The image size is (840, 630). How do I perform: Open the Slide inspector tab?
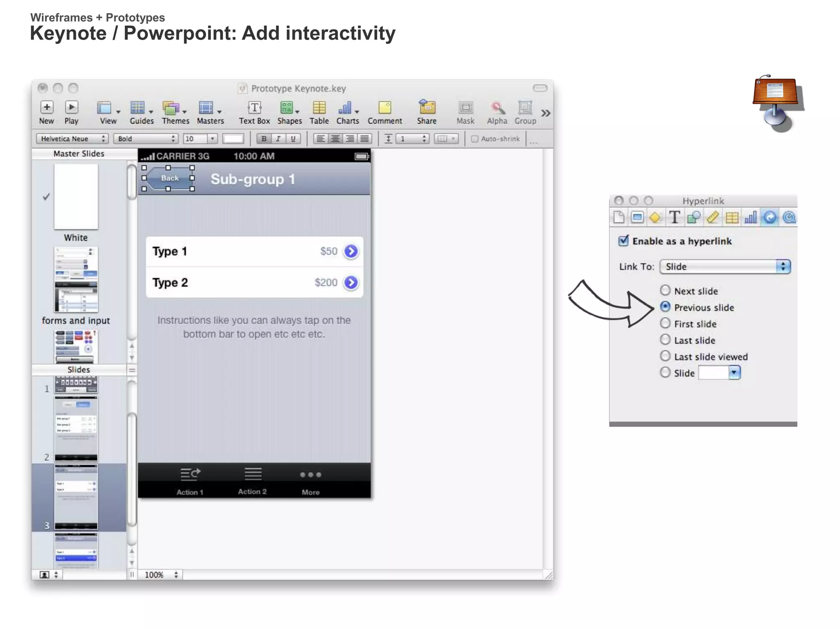coord(637,217)
